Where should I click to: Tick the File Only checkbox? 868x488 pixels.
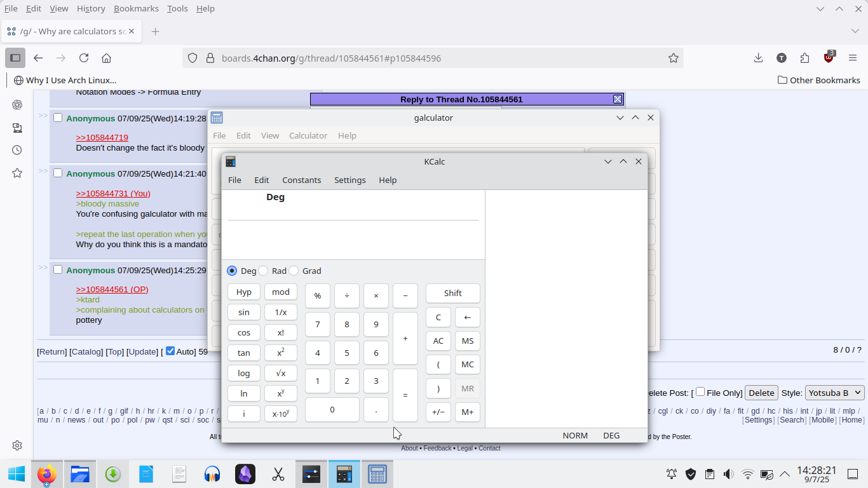pos(700,391)
